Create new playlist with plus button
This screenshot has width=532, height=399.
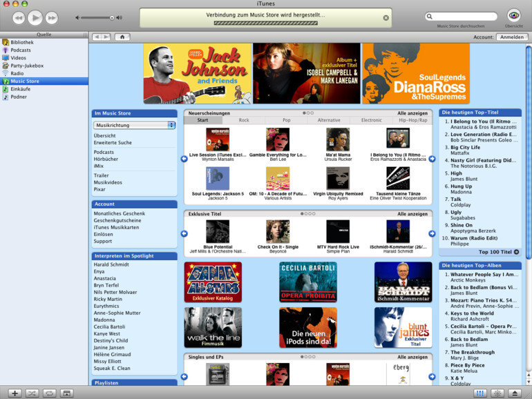click(x=15, y=393)
